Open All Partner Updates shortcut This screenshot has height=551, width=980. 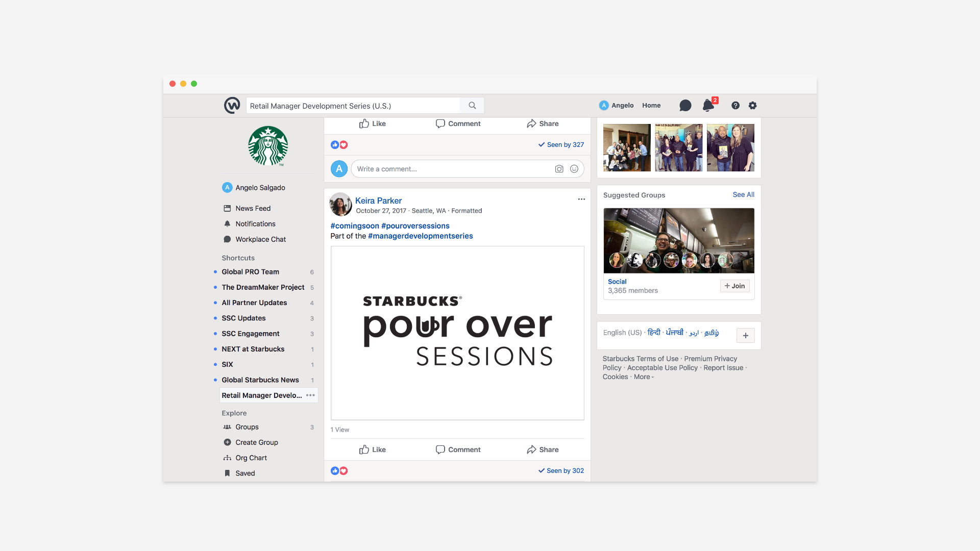(254, 303)
